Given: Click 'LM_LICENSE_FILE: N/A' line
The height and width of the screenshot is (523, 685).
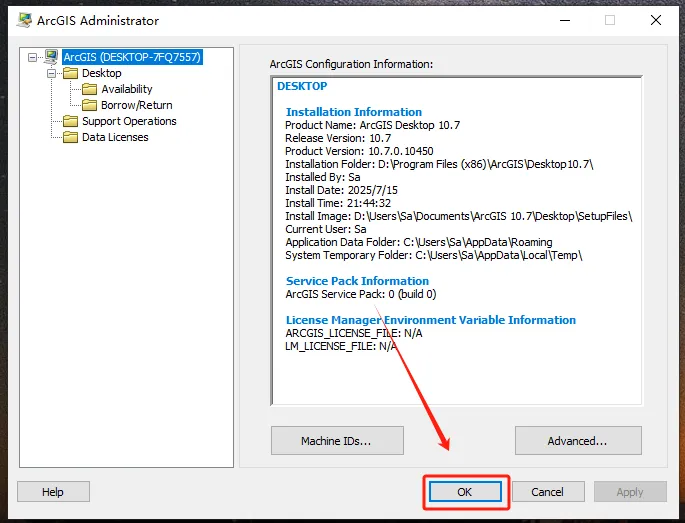Looking at the screenshot, I should [x=341, y=347].
